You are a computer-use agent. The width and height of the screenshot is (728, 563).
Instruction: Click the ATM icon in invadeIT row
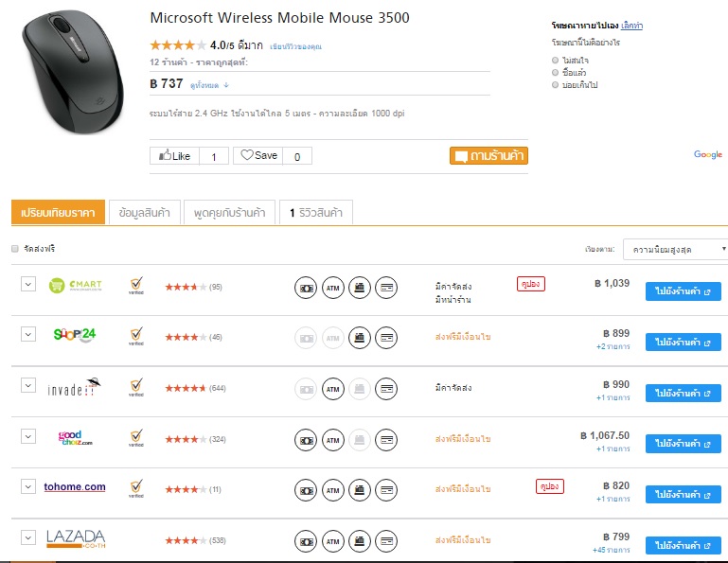coord(333,389)
